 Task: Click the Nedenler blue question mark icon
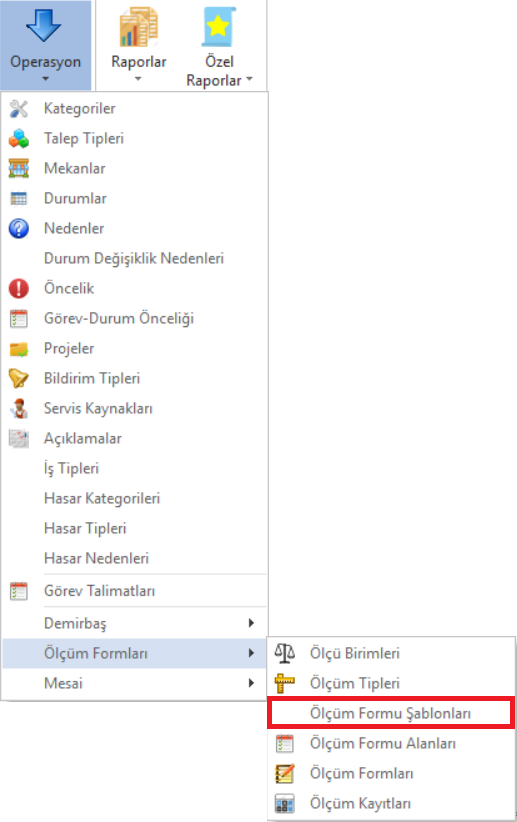point(19,229)
